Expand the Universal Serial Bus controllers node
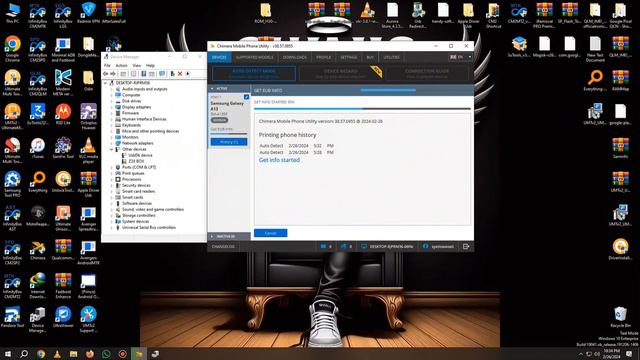The height and width of the screenshot is (360, 640). point(111,227)
